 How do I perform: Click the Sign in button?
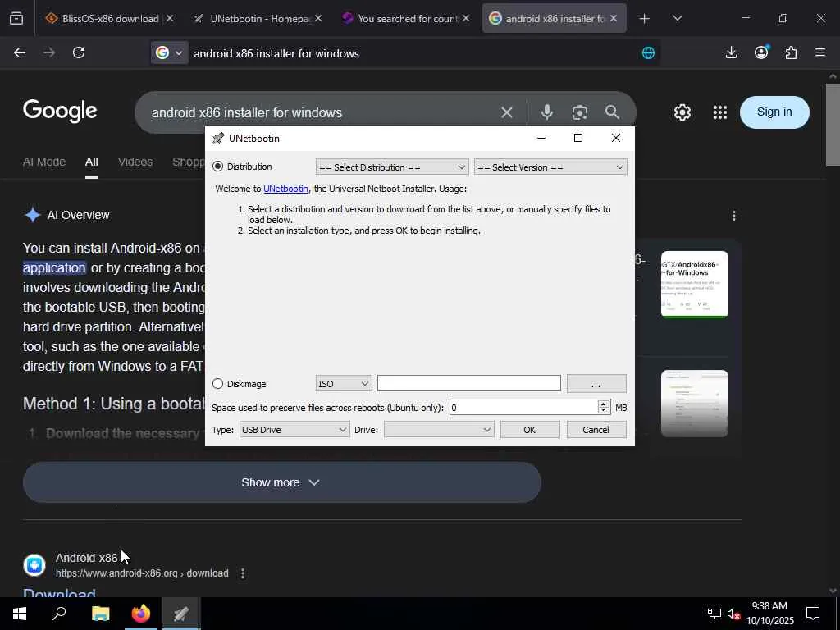tap(774, 112)
